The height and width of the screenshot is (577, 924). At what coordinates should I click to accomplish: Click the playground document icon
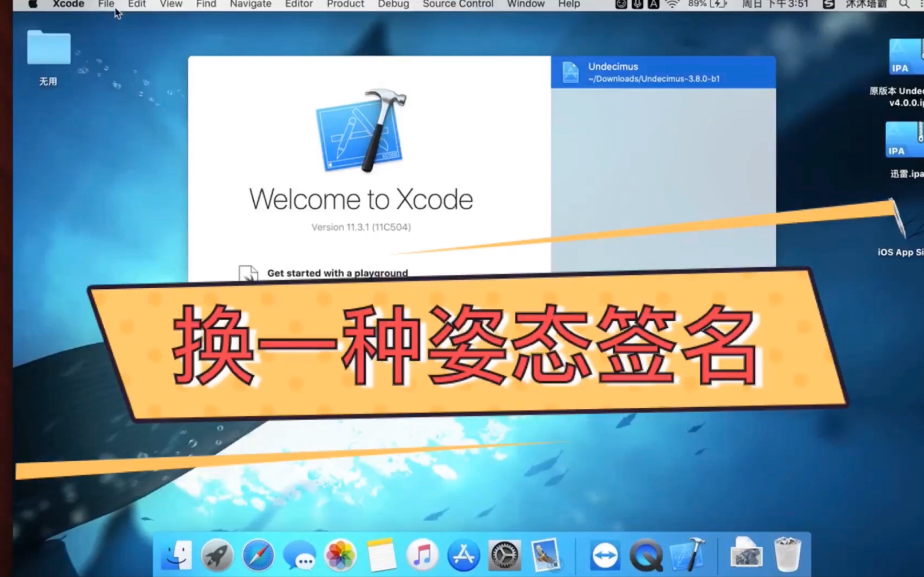coord(248,273)
